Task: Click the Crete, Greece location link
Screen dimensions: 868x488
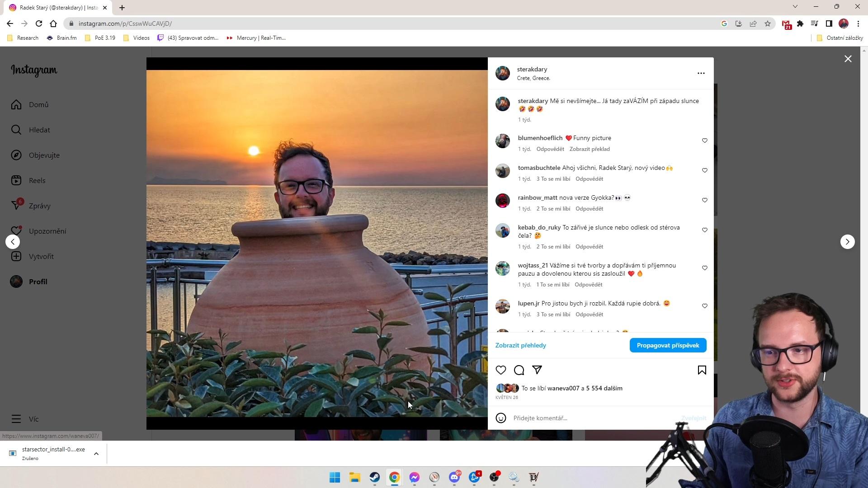Action: click(x=533, y=78)
